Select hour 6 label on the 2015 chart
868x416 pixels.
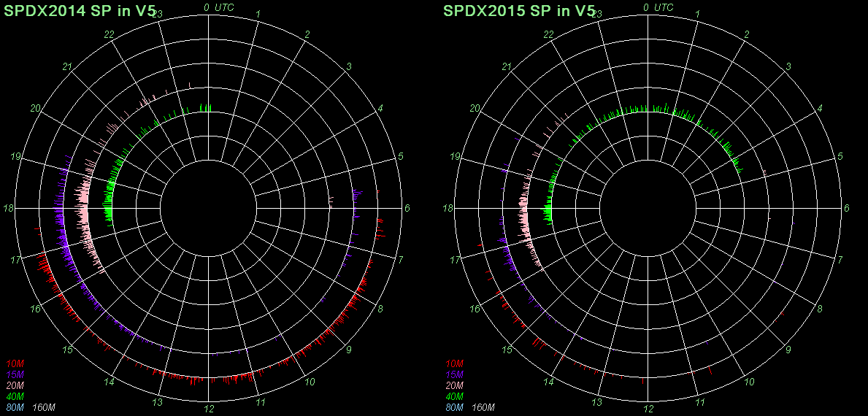[847, 209]
